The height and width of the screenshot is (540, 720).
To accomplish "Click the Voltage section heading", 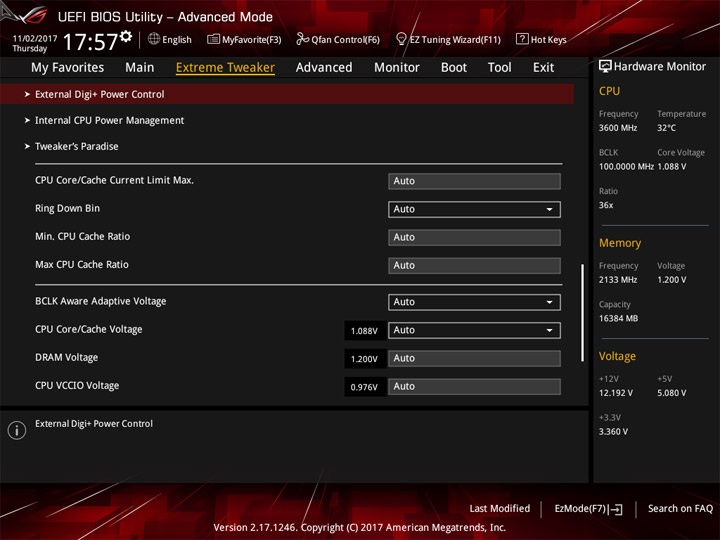I will click(617, 356).
